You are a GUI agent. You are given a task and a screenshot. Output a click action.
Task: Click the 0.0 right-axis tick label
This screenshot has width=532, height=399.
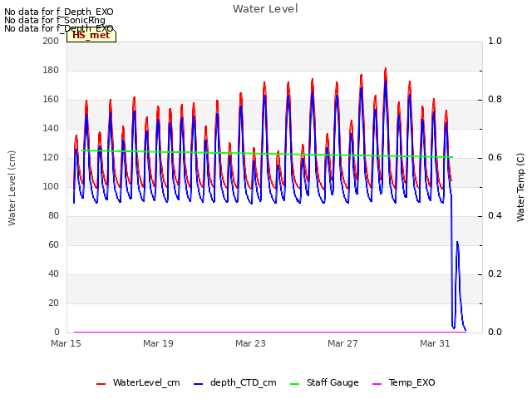point(495,332)
